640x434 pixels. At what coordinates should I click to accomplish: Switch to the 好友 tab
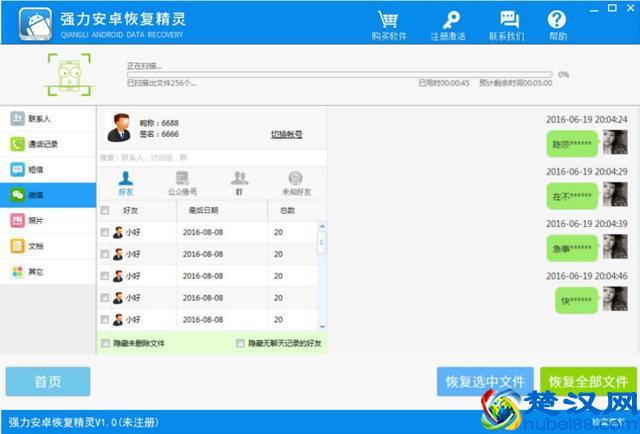coord(126,184)
